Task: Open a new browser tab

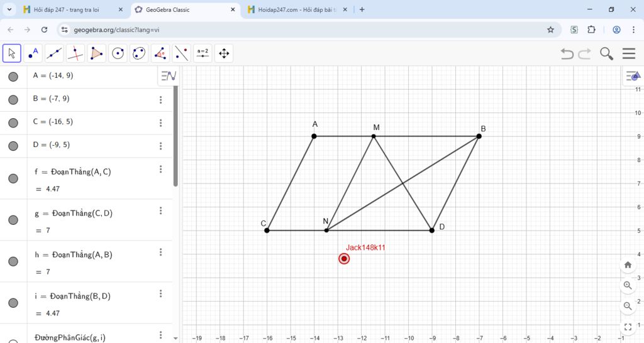Action: pos(362,9)
